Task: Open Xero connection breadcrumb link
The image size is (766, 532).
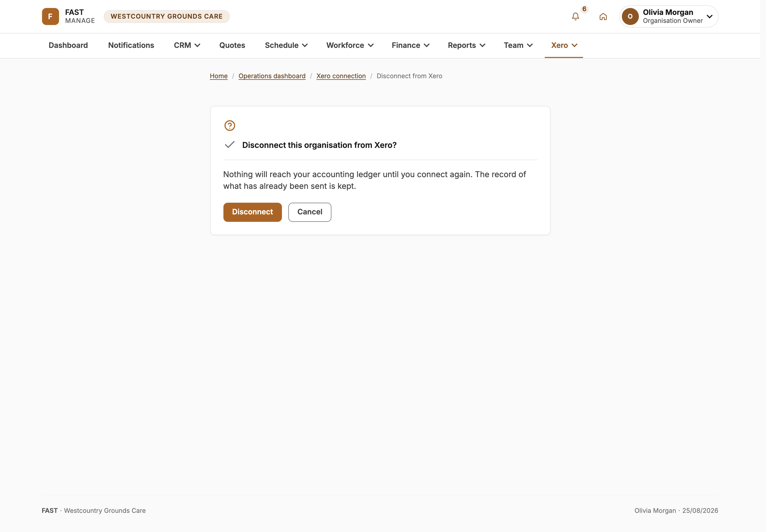Action: pyautogui.click(x=341, y=76)
